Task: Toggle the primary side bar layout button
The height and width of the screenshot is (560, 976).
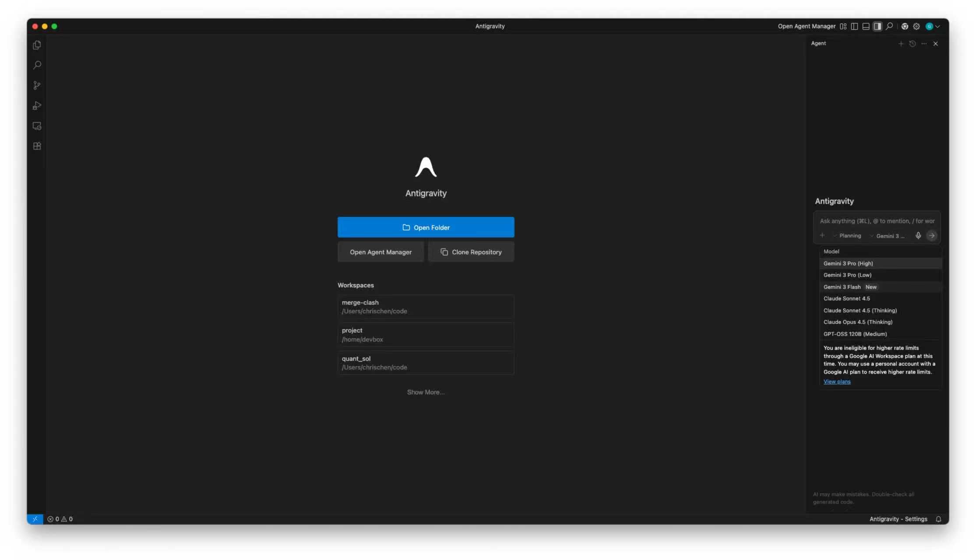Action: click(x=854, y=26)
